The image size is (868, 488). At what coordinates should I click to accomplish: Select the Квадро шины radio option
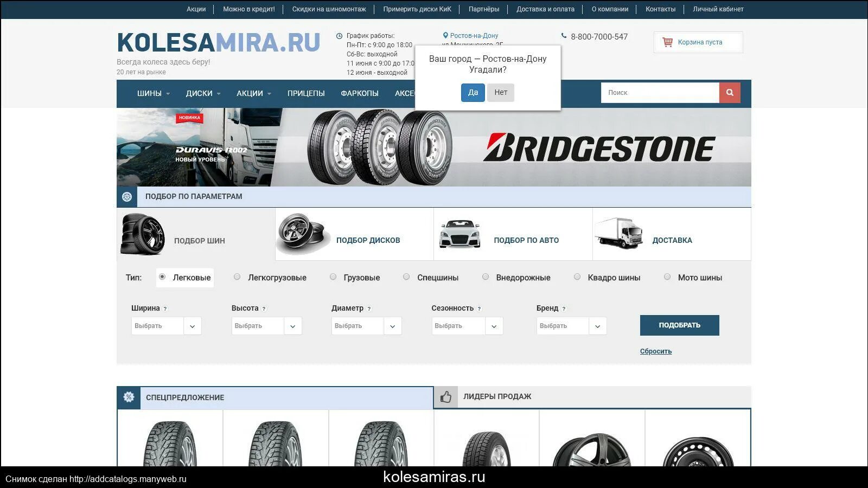point(577,277)
